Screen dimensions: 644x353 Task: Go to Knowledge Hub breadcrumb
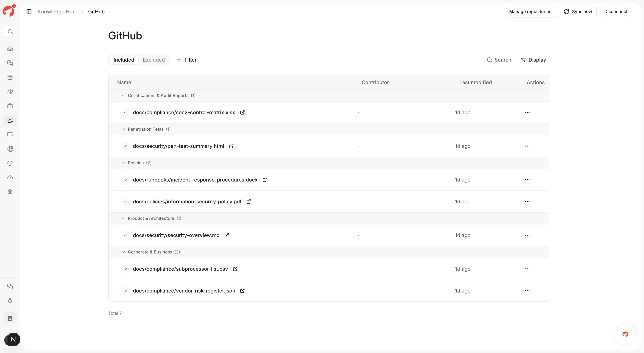point(57,11)
